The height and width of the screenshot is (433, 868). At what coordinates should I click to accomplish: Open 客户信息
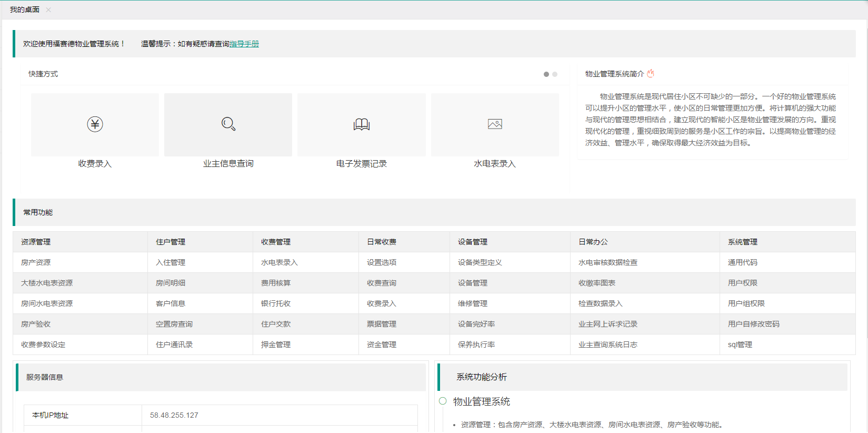[171, 303]
